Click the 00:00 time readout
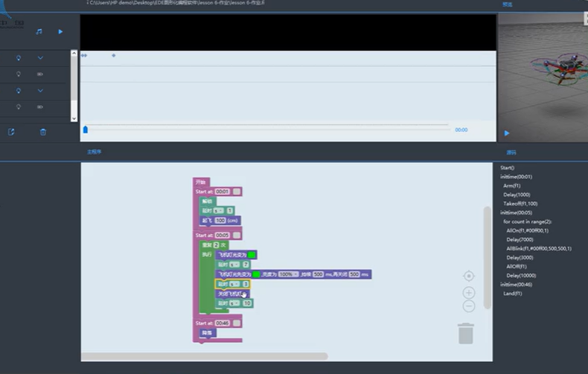The image size is (588, 374). 461,130
